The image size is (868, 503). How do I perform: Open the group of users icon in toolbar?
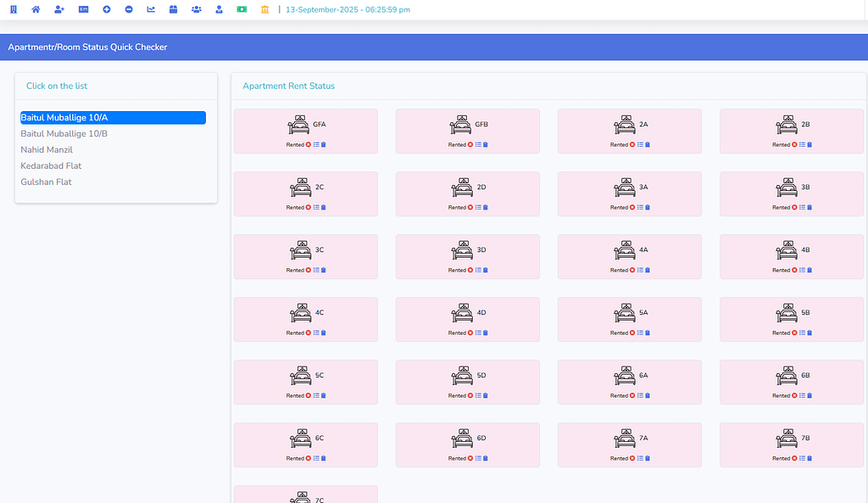click(196, 9)
